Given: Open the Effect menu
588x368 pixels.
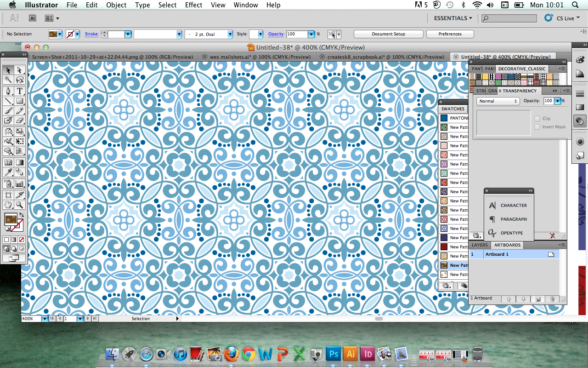Looking at the screenshot, I should (x=193, y=5).
